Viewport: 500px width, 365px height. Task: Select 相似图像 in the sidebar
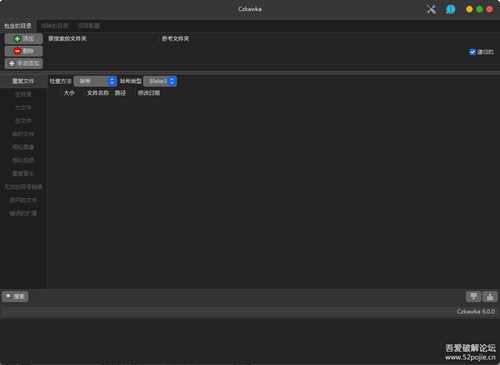[23, 147]
